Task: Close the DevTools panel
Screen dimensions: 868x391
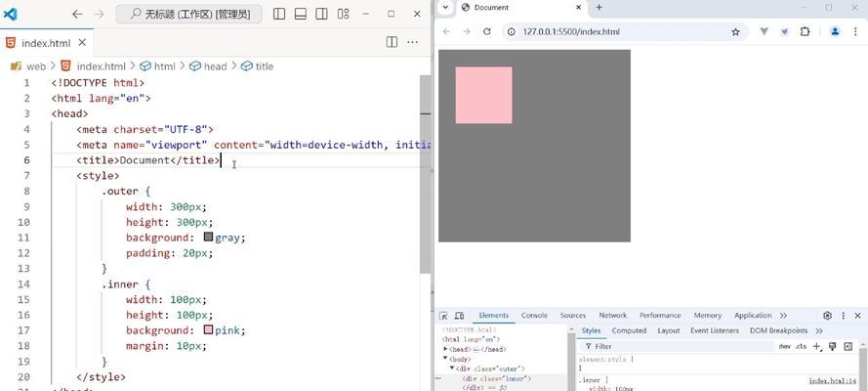Action: (x=857, y=316)
